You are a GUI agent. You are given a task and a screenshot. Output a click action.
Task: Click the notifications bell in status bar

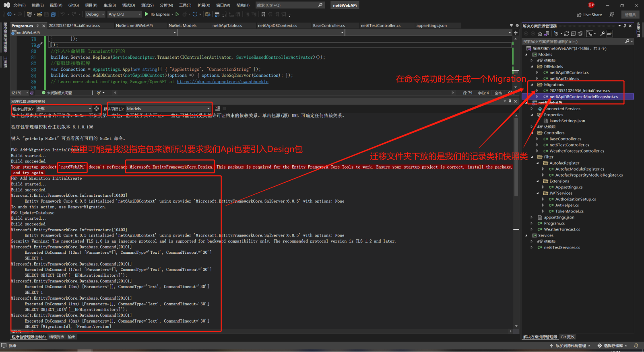tap(636, 346)
